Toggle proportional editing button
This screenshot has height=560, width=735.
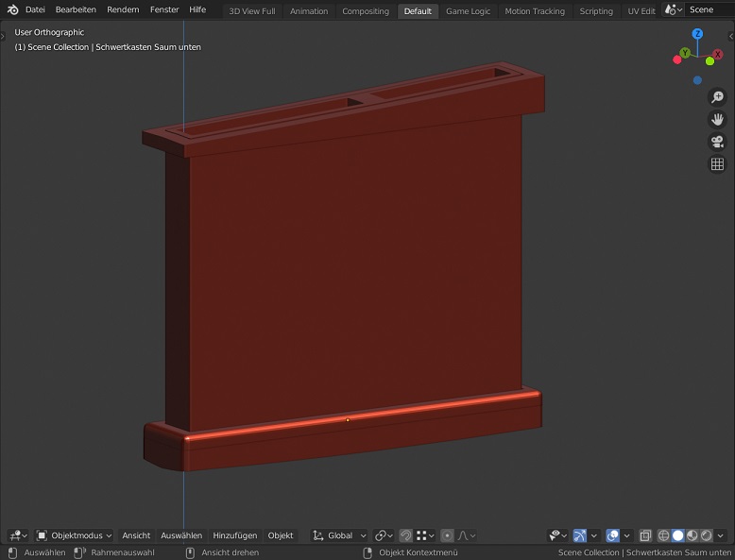(447, 535)
